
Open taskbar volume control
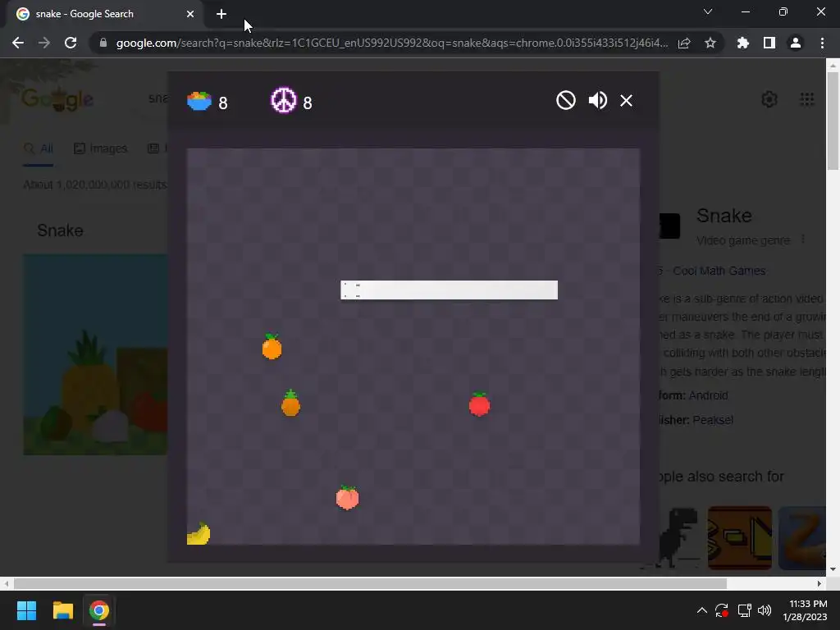765,610
